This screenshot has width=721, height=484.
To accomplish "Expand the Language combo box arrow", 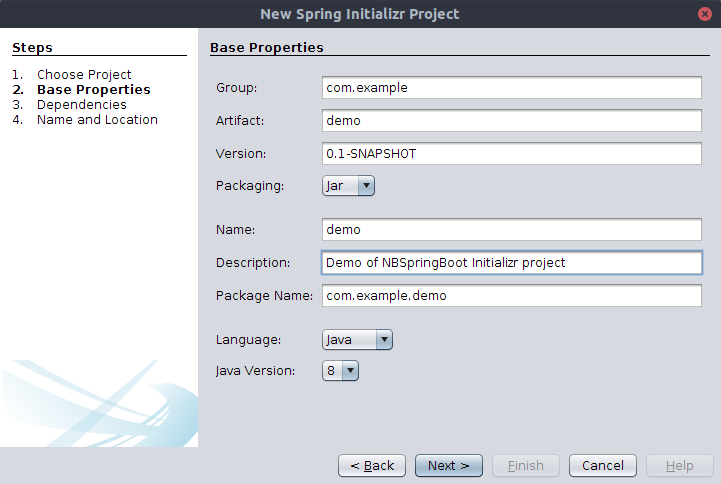I will (384, 340).
